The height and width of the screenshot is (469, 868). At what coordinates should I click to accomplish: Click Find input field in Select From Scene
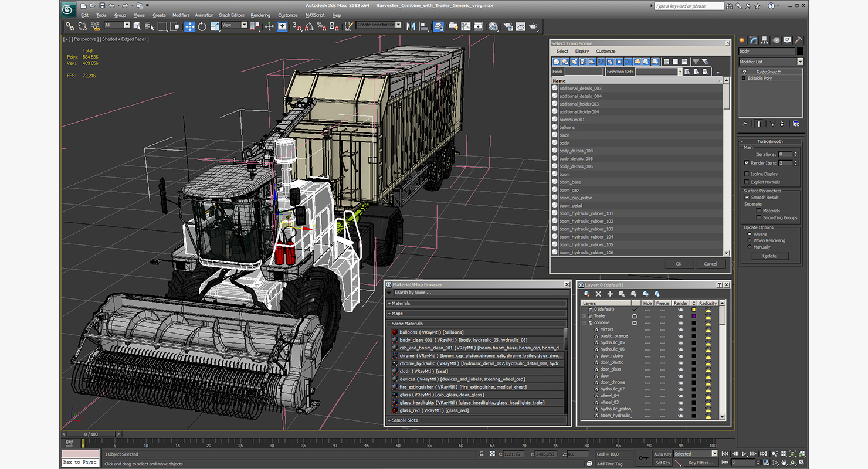point(584,72)
